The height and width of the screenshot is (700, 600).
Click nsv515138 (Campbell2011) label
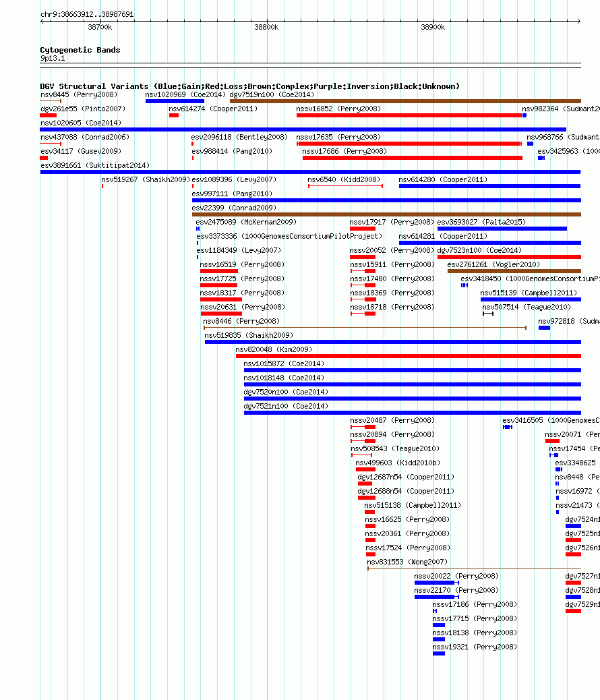[x=413, y=505]
